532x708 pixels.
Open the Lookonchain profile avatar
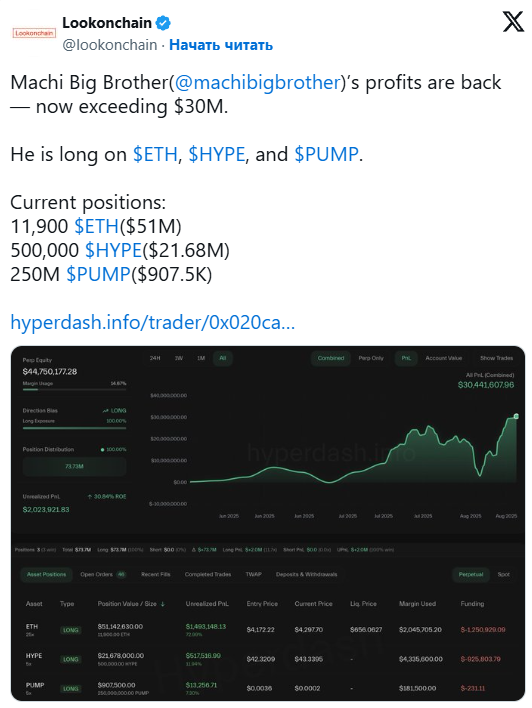(x=34, y=33)
